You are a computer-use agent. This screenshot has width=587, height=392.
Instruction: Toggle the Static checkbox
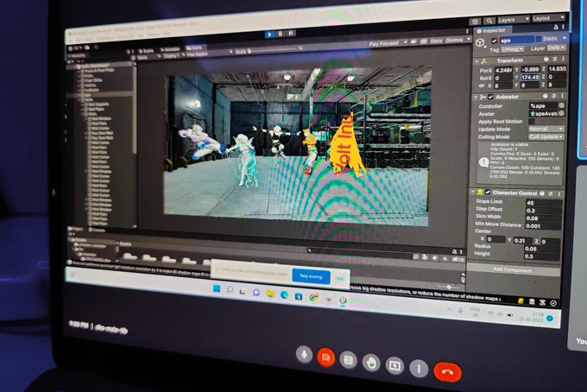(539, 39)
